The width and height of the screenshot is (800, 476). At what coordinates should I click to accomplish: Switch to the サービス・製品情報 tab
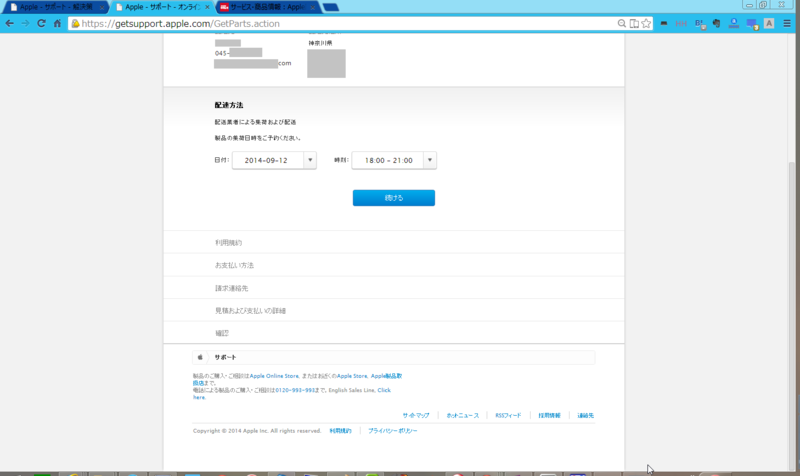[x=267, y=7]
